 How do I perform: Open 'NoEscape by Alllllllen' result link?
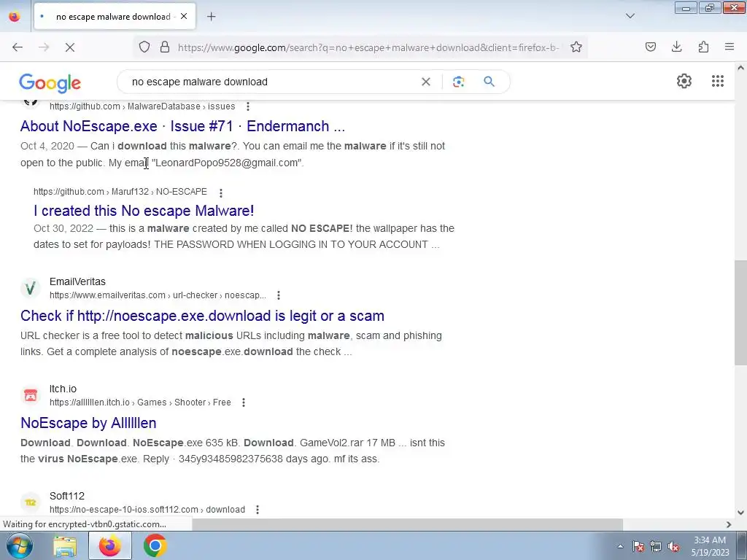click(88, 423)
